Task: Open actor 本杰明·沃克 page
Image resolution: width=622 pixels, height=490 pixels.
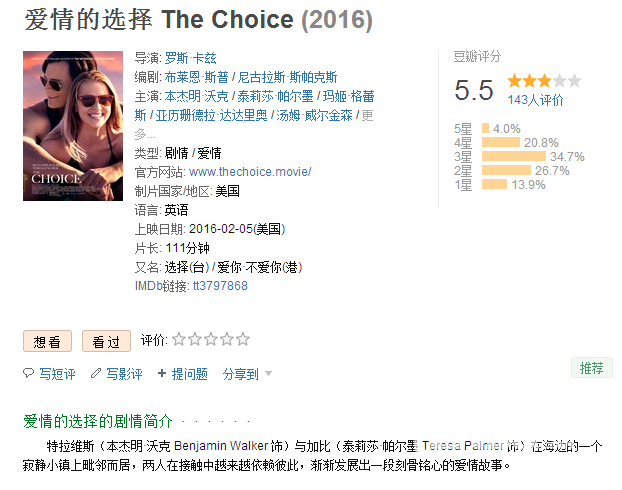Action: point(196,96)
